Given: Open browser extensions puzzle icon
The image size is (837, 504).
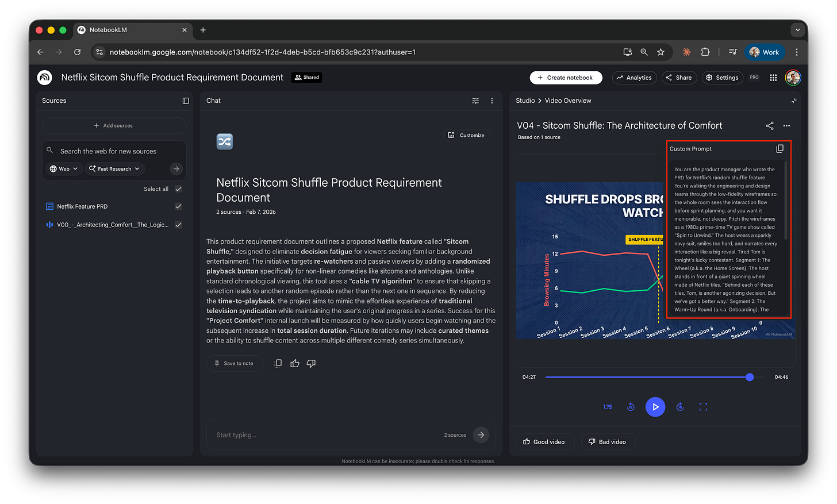Looking at the screenshot, I should click(x=705, y=52).
